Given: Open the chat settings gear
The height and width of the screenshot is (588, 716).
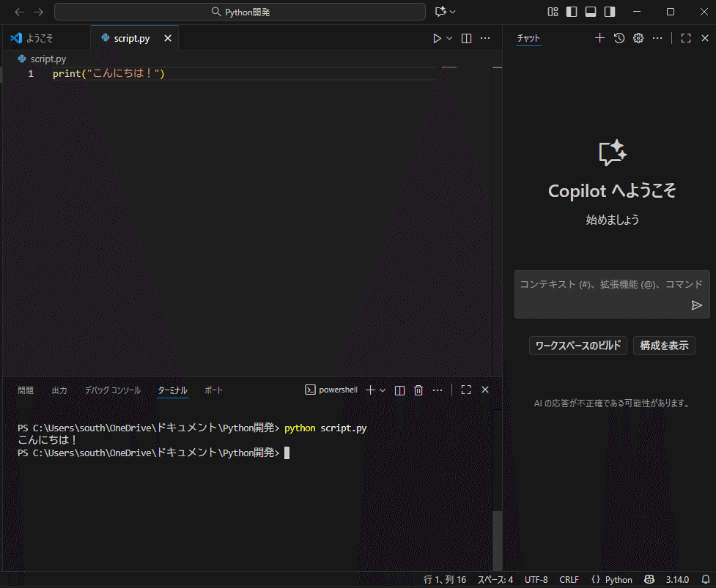Looking at the screenshot, I should [x=638, y=37].
